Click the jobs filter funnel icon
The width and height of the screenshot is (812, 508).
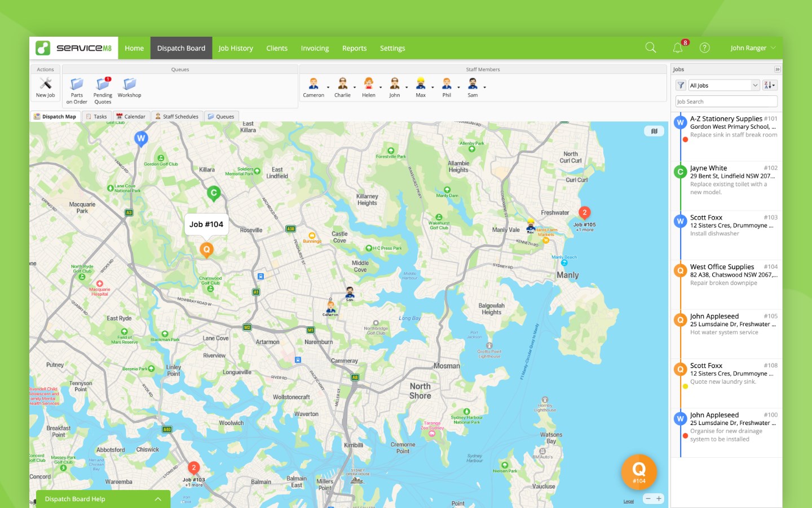[x=681, y=85]
